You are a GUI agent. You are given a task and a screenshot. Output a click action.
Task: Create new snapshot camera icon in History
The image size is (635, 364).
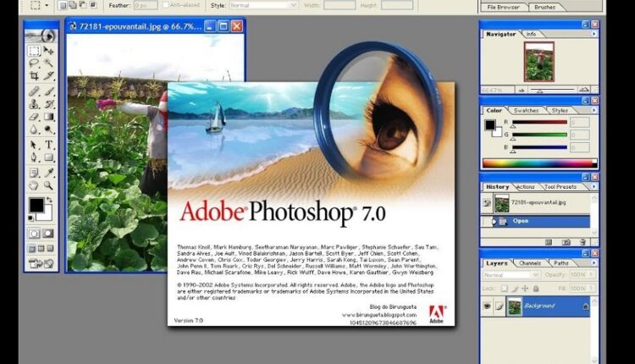[x=566, y=242]
